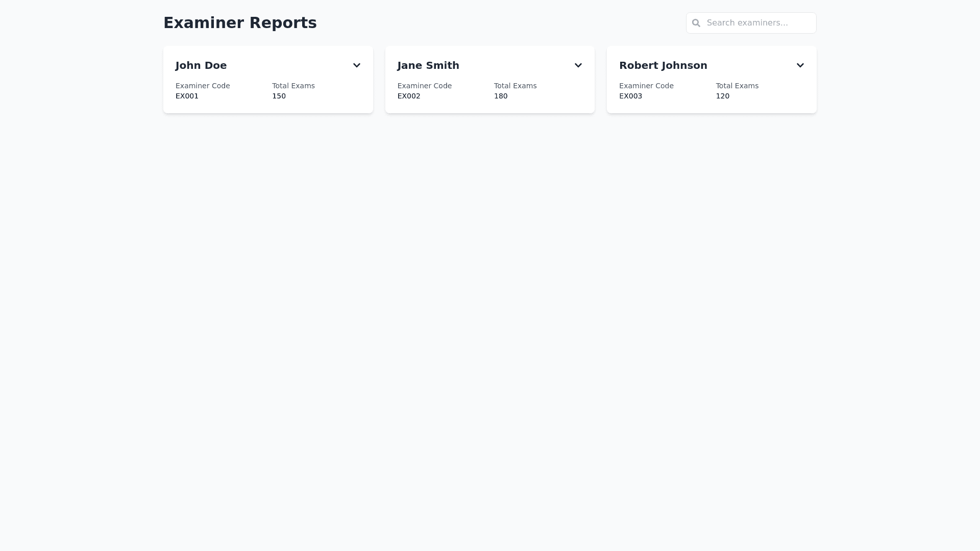The width and height of the screenshot is (980, 551).
Task: Click the Examiner Reports page title
Action: (240, 22)
